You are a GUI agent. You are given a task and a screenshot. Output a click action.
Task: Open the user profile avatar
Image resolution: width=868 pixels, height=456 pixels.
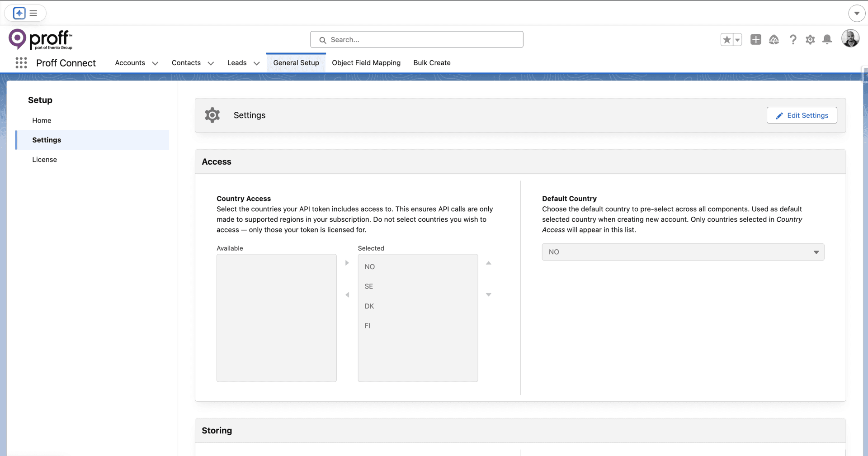[851, 38]
